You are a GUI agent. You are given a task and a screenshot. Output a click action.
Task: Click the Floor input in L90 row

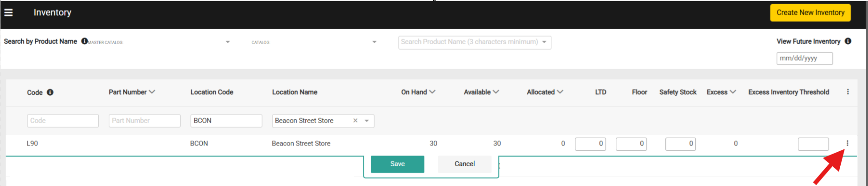[631, 144]
